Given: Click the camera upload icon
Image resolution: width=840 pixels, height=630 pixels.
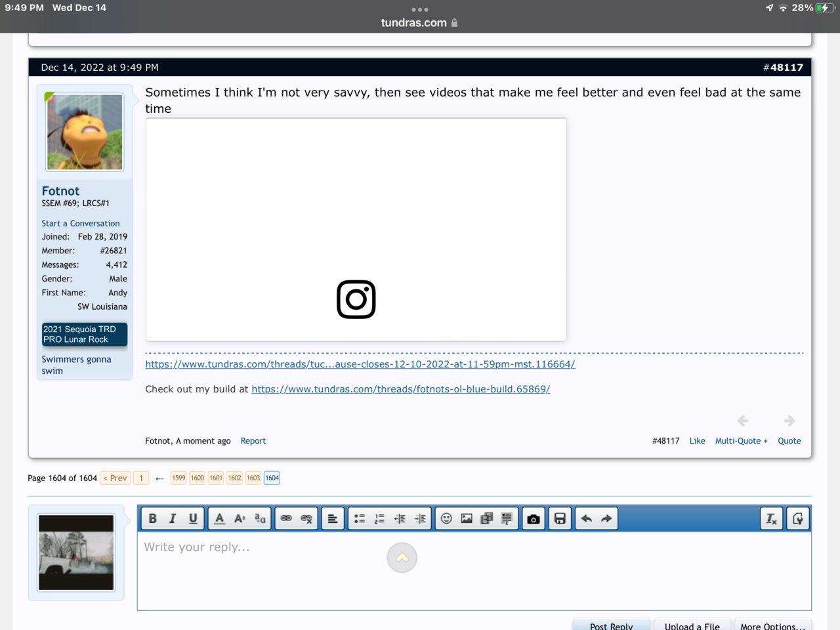Looking at the screenshot, I should point(534,518).
